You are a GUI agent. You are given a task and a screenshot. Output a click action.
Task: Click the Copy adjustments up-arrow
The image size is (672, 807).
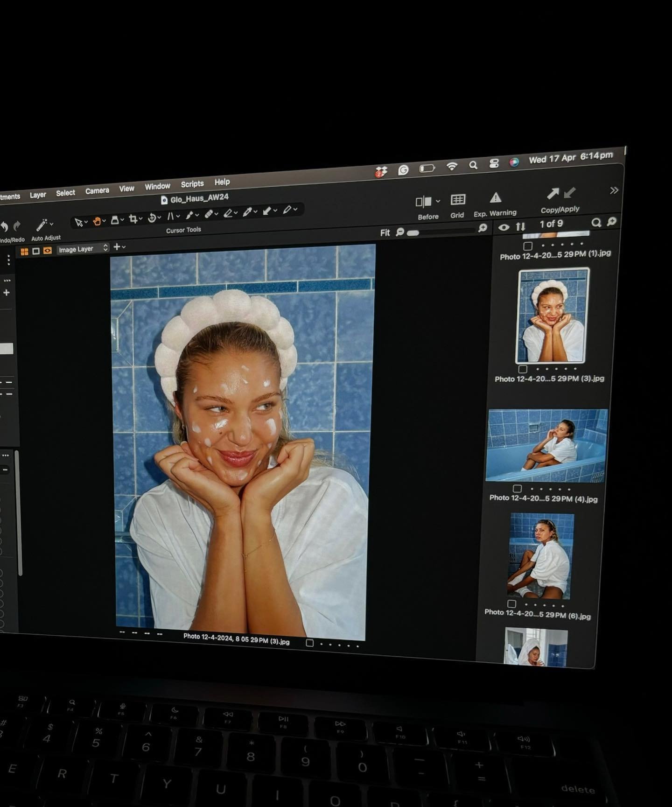pyautogui.click(x=553, y=193)
